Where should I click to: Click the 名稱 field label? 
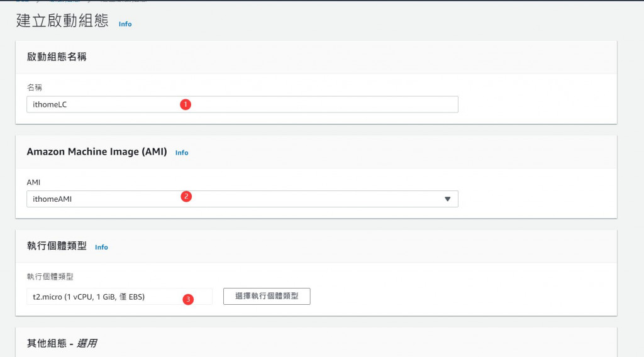35,87
